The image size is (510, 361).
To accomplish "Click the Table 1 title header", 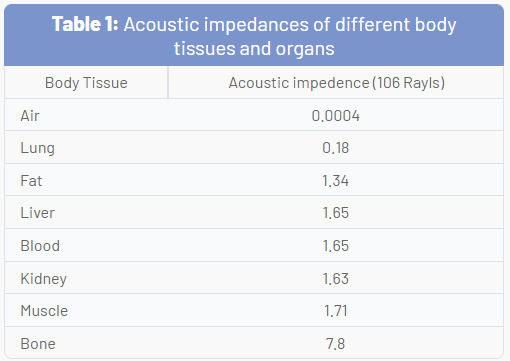I will [254, 35].
